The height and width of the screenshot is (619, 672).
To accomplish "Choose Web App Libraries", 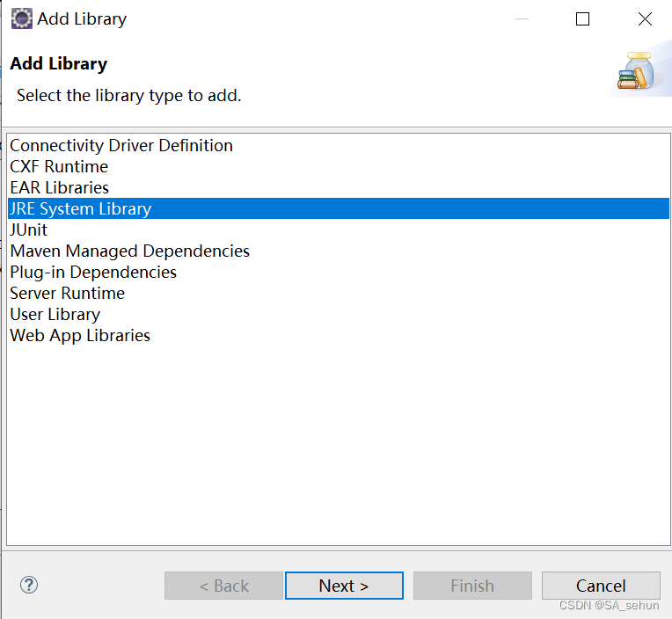I will pos(80,336).
